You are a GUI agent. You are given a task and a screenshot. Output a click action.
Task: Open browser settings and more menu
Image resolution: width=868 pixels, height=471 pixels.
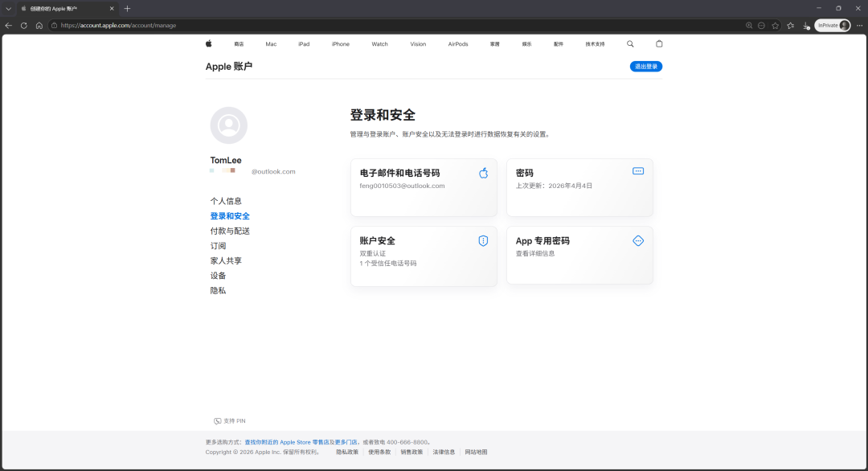(x=859, y=25)
